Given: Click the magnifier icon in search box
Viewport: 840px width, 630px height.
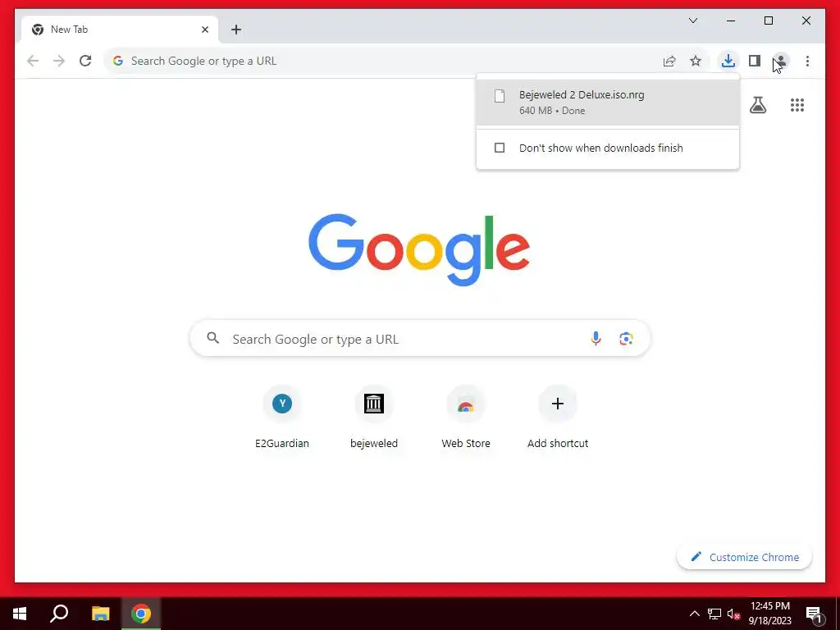Looking at the screenshot, I should [x=213, y=338].
